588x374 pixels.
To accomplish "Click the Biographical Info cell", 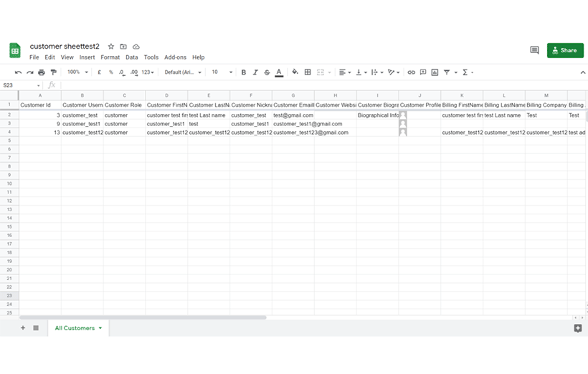I will coord(378,115).
